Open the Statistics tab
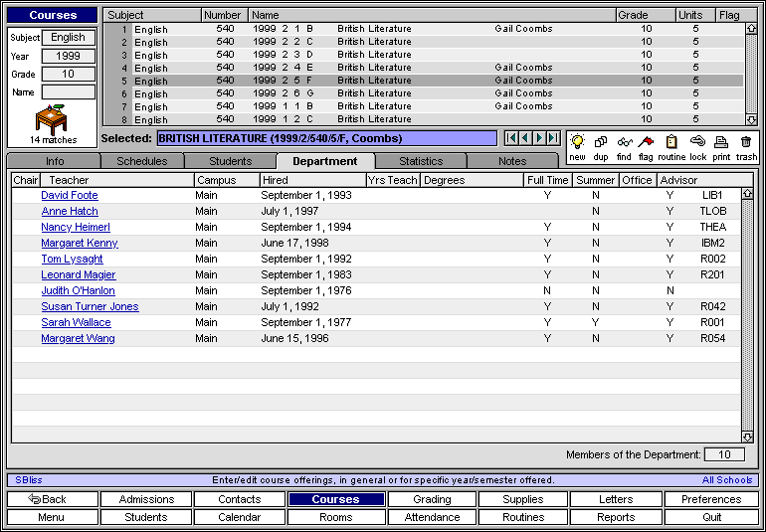Image resolution: width=766 pixels, height=532 pixels. point(421,161)
